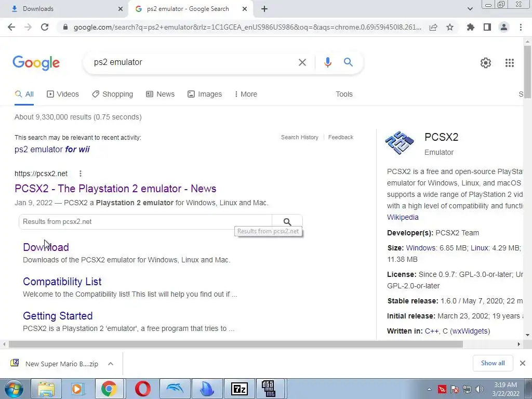Switch to Videos results
The width and height of the screenshot is (532, 399).
click(x=63, y=95)
